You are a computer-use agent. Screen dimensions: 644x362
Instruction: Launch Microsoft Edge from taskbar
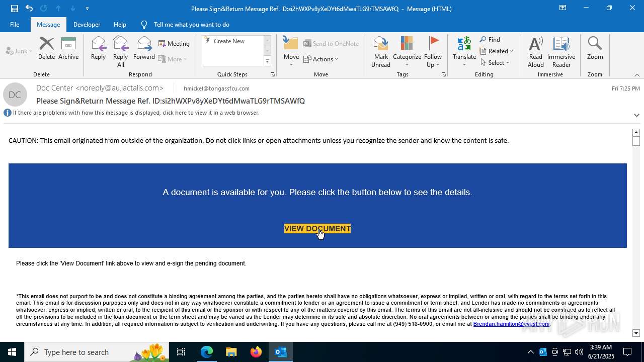(207, 352)
